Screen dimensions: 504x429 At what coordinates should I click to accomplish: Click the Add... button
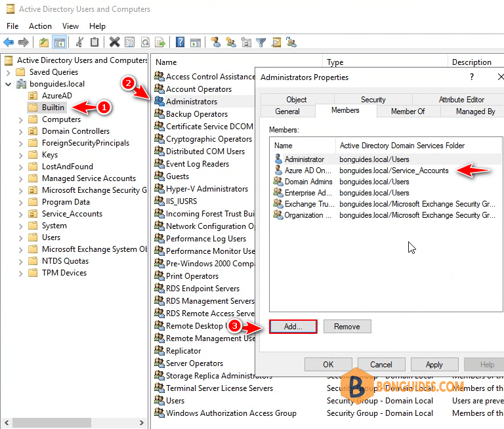[x=293, y=327]
